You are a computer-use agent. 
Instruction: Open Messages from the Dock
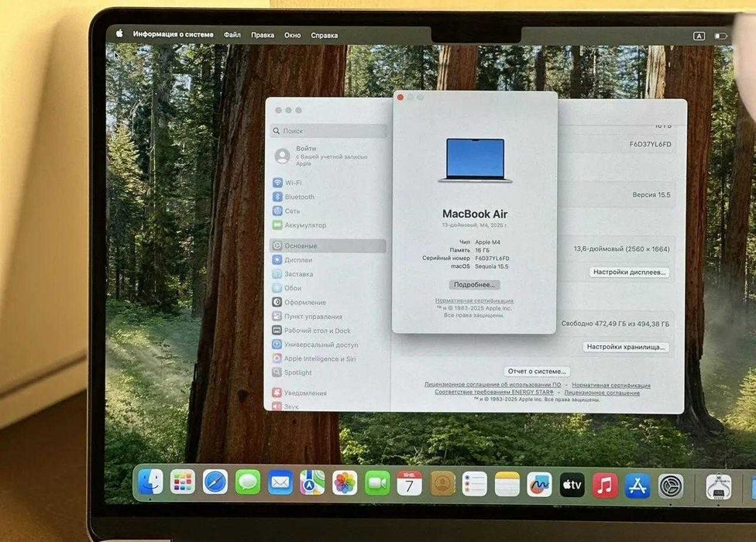pyautogui.click(x=248, y=482)
